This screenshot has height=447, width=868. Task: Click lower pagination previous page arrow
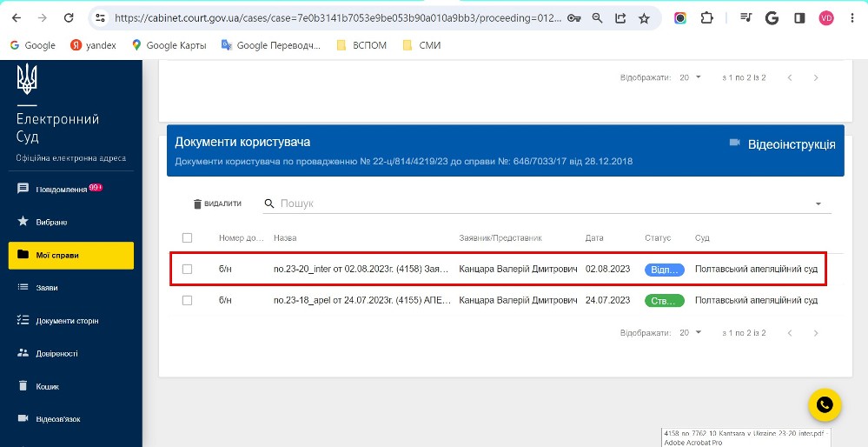click(790, 333)
